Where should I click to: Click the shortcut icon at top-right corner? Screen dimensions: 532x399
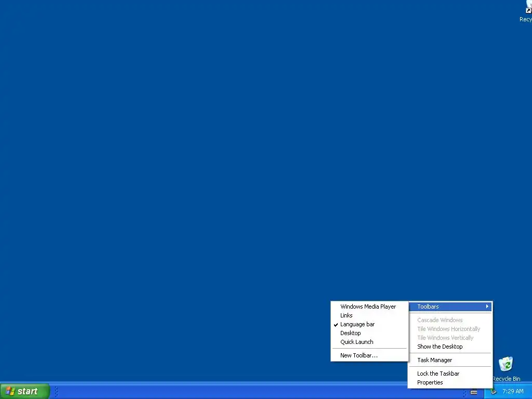tap(526, 11)
